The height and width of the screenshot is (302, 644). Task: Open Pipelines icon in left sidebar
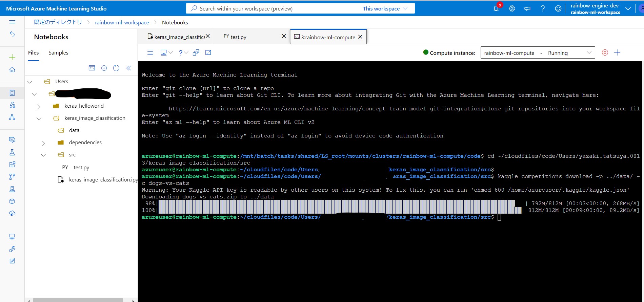click(x=12, y=177)
